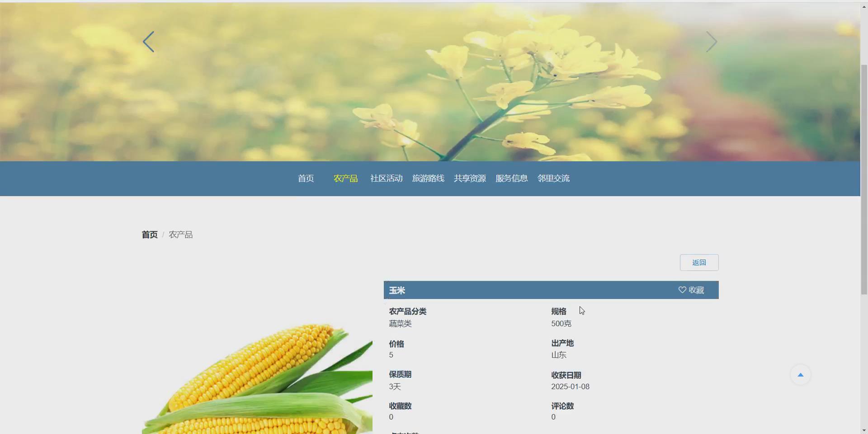Screen dimensions: 868x434
Task: Click the back-to-top circular arrow button
Action: click(x=800, y=374)
